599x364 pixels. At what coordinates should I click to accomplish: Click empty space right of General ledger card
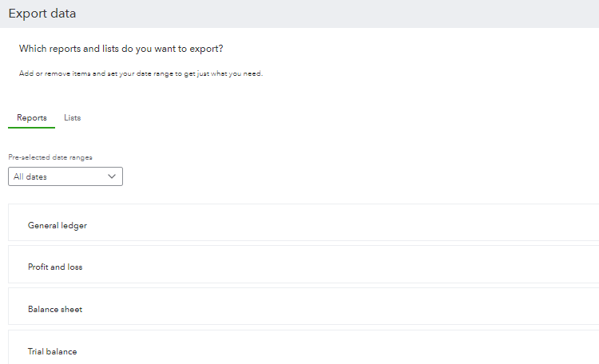(x=343, y=222)
